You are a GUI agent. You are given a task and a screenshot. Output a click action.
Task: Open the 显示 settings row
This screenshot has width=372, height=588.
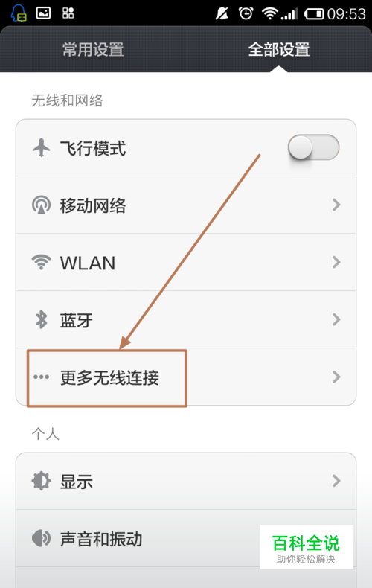pos(186,481)
